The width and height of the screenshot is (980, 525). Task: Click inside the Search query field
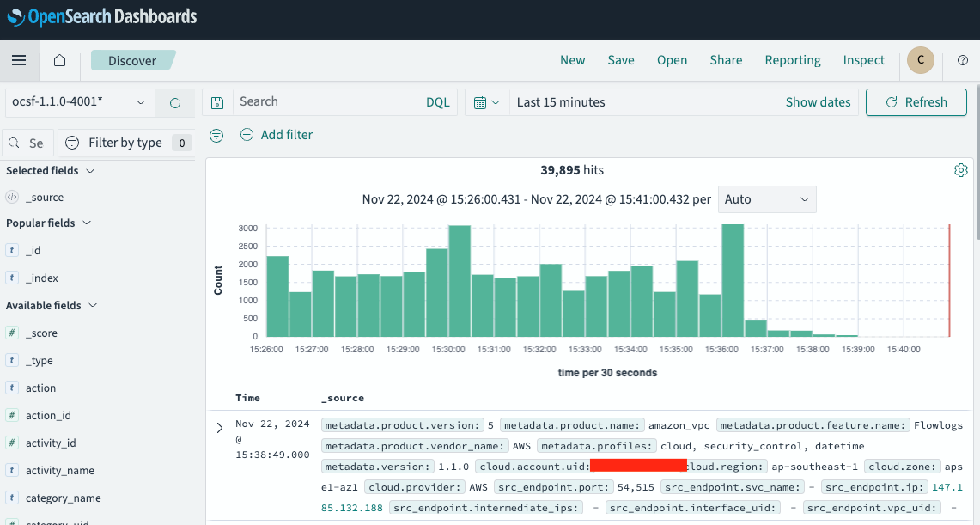click(x=326, y=102)
